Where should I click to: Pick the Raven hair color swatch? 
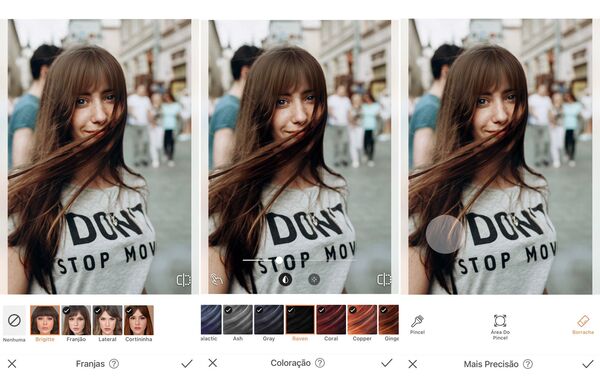(x=300, y=320)
